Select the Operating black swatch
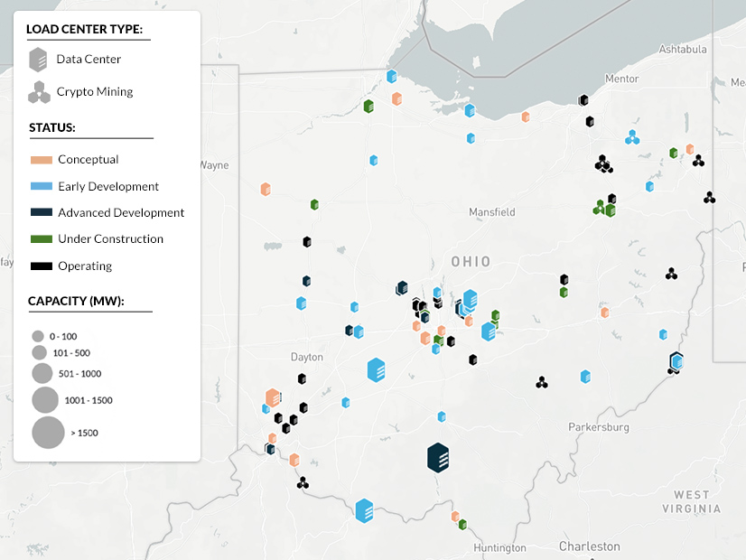 42,266
